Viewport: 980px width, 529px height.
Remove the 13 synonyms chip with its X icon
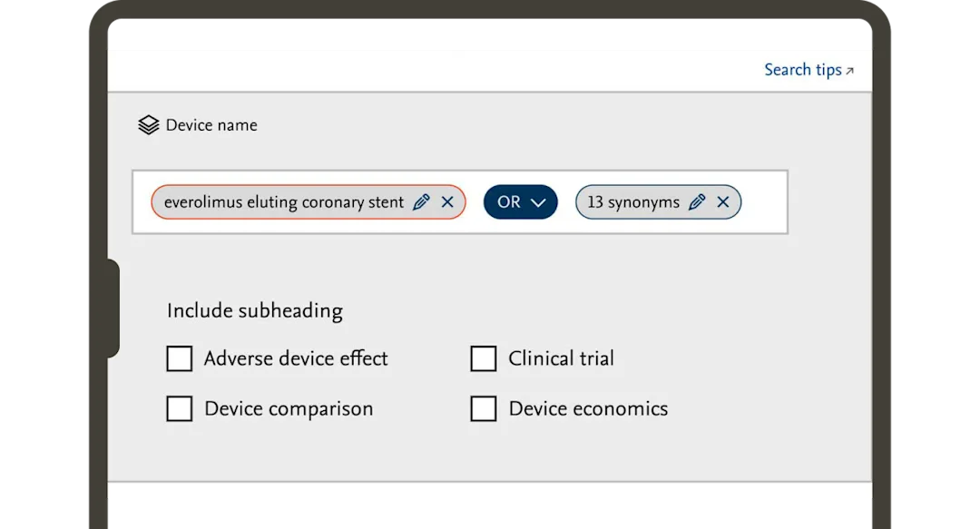coord(723,201)
